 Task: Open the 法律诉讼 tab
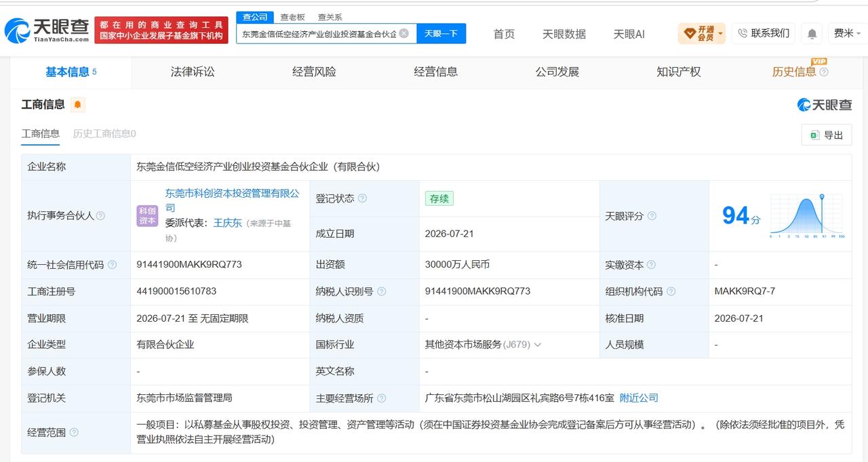coord(193,72)
